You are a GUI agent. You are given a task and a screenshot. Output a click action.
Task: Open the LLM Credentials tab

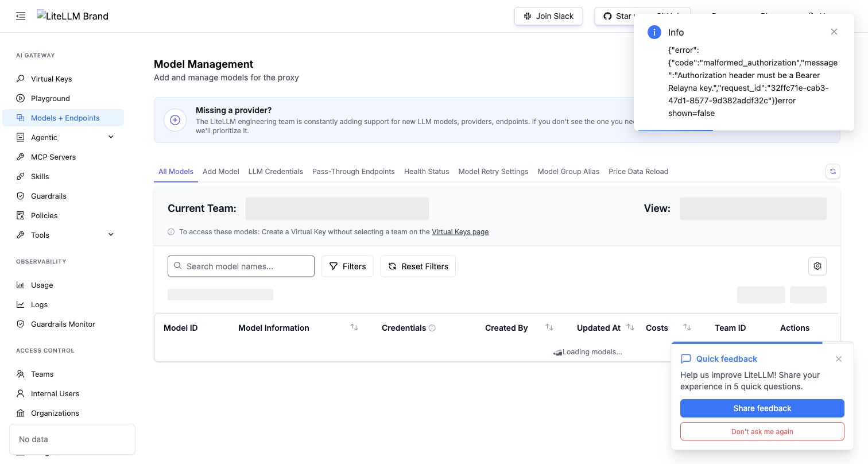pos(276,171)
